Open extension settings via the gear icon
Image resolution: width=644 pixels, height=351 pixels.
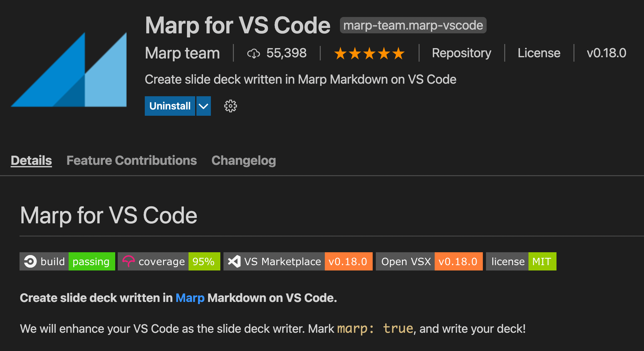click(x=230, y=106)
